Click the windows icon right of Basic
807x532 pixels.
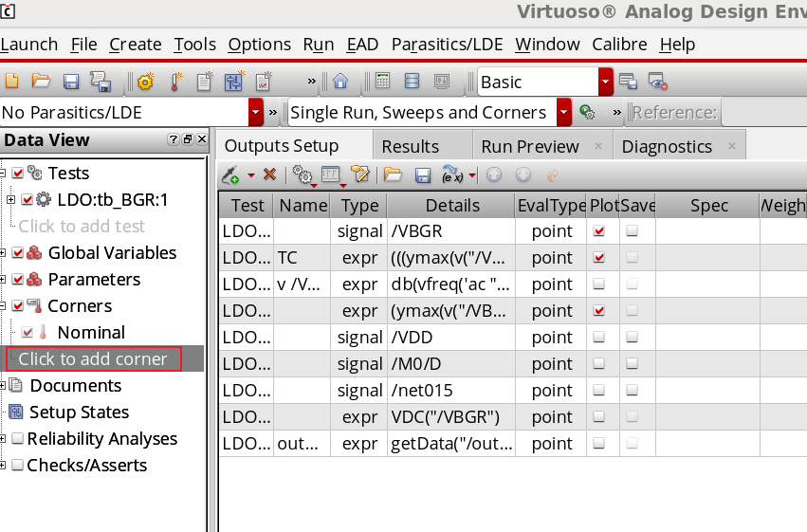628,82
